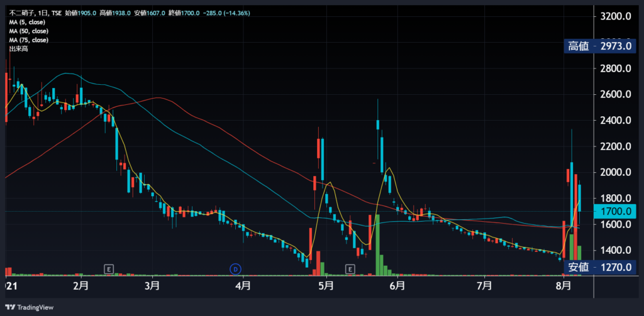Click the 終値 1700.0 value in legend

[x=184, y=13]
